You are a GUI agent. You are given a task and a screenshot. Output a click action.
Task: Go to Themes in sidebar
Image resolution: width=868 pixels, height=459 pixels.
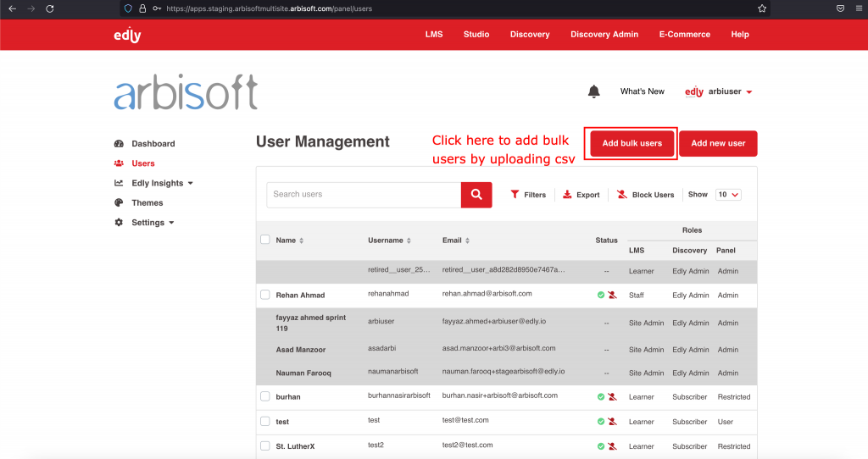point(147,203)
